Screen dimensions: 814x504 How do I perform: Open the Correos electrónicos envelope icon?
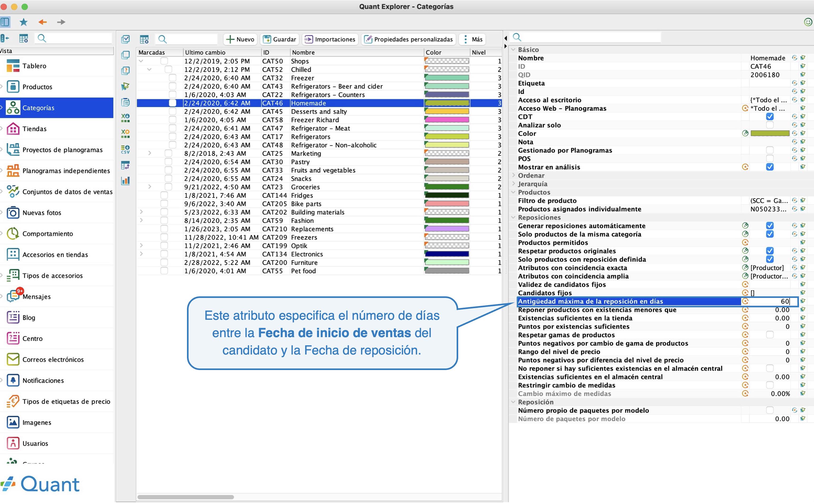[x=13, y=359]
